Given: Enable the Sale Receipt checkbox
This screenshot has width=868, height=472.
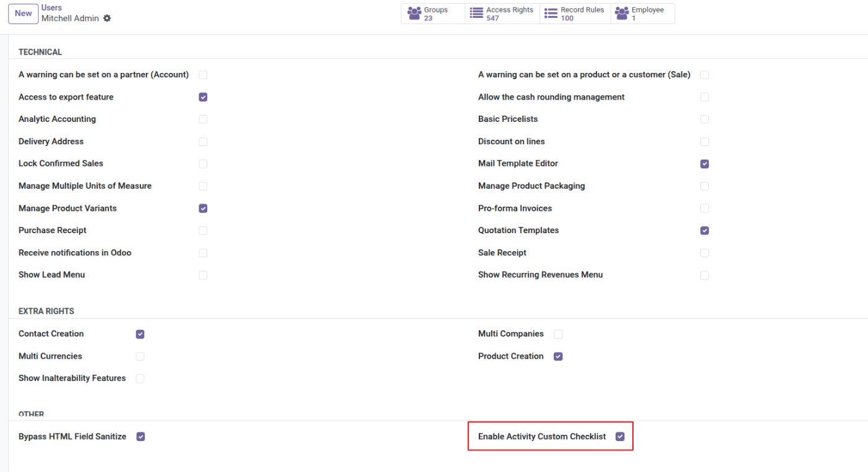Looking at the screenshot, I should 705,253.
